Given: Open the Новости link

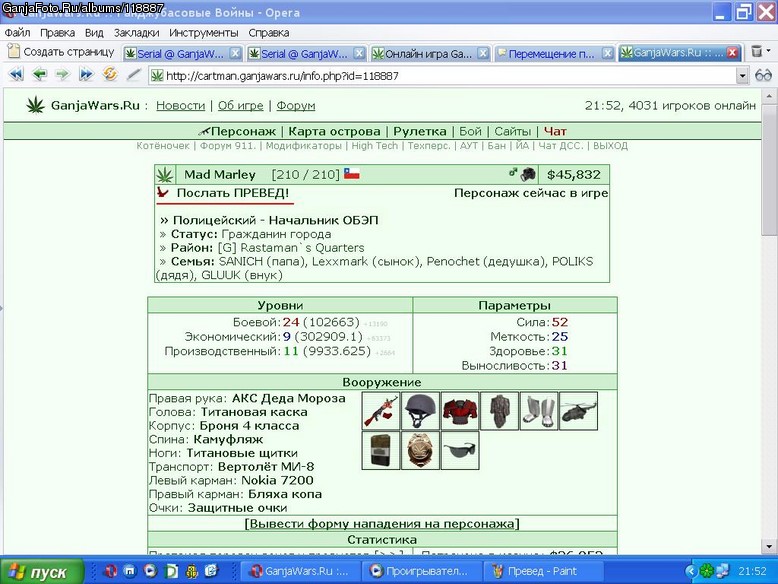Looking at the screenshot, I should coord(180,105).
